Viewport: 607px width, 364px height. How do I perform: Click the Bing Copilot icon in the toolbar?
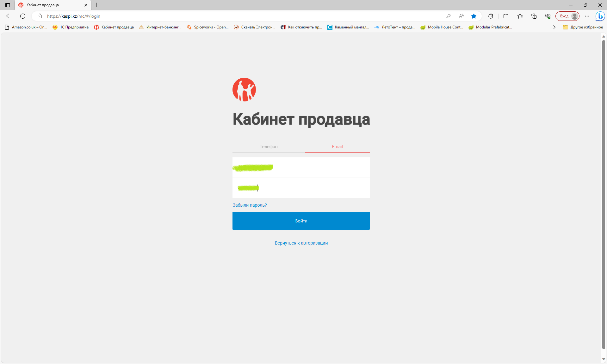click(600, 16)
